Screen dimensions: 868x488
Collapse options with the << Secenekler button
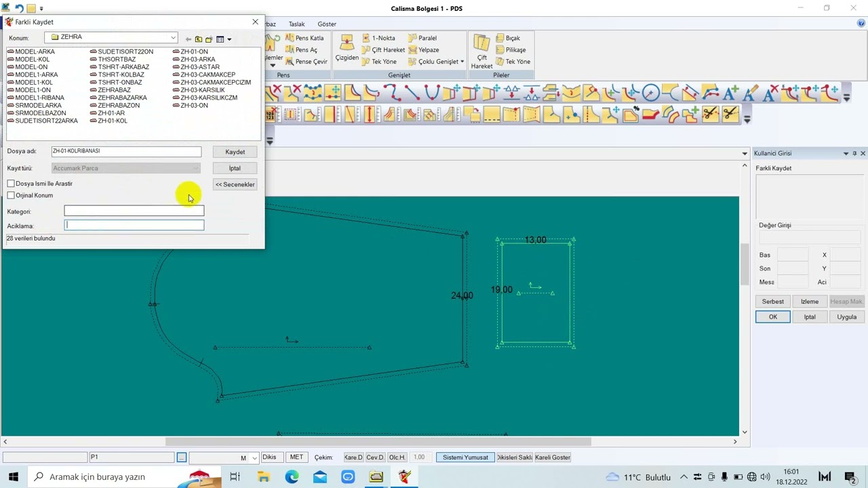click(x=235, y=184)
